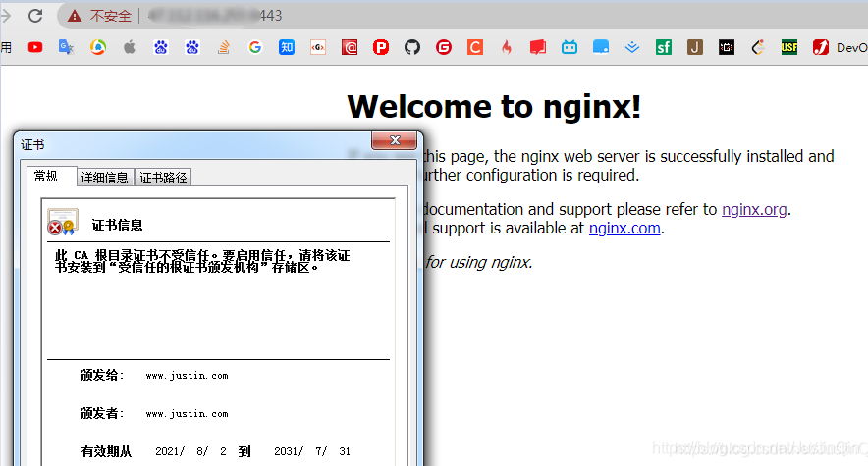Screen dimensions: 868x466
Task: Click the 颁发给 www.justin.com value
Action: click(188, 376)
